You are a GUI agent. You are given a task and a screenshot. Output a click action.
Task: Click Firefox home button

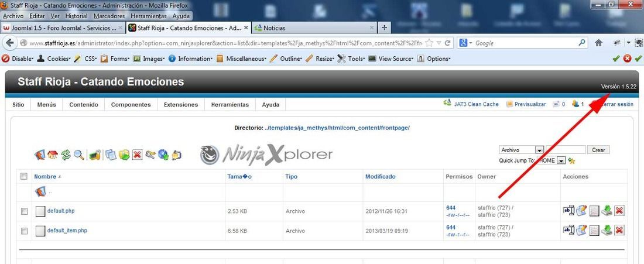[x=599, y=43]
